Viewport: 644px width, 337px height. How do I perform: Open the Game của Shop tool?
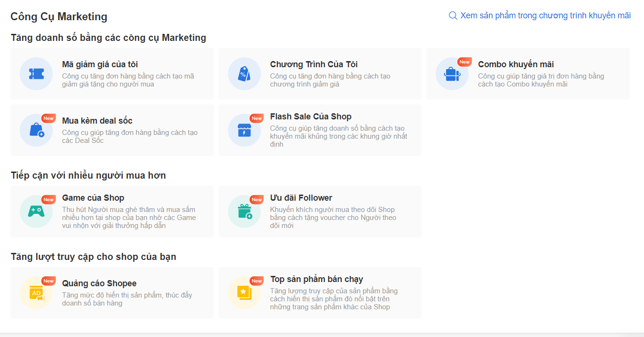click(x=112, y=212)
